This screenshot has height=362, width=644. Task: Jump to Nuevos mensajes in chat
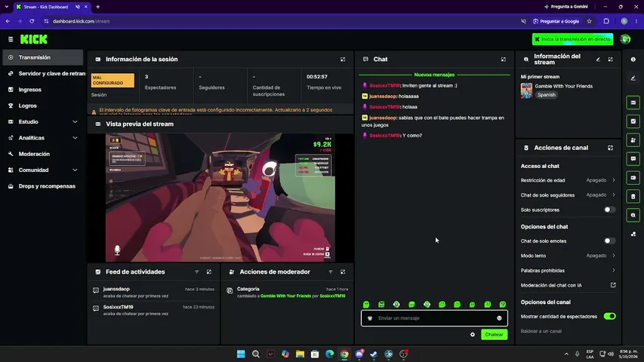[x=434, y=75]
